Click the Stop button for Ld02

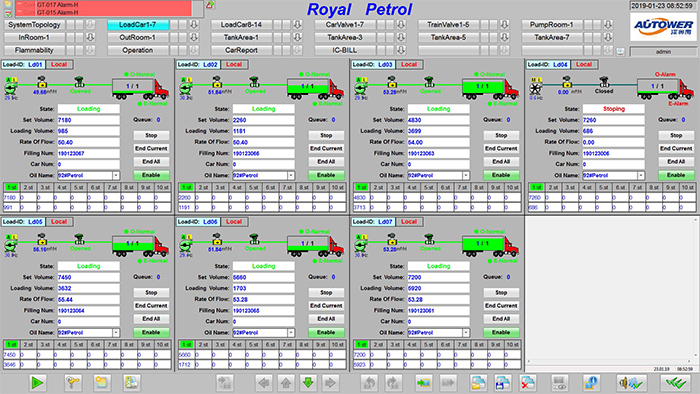(326, 135)
